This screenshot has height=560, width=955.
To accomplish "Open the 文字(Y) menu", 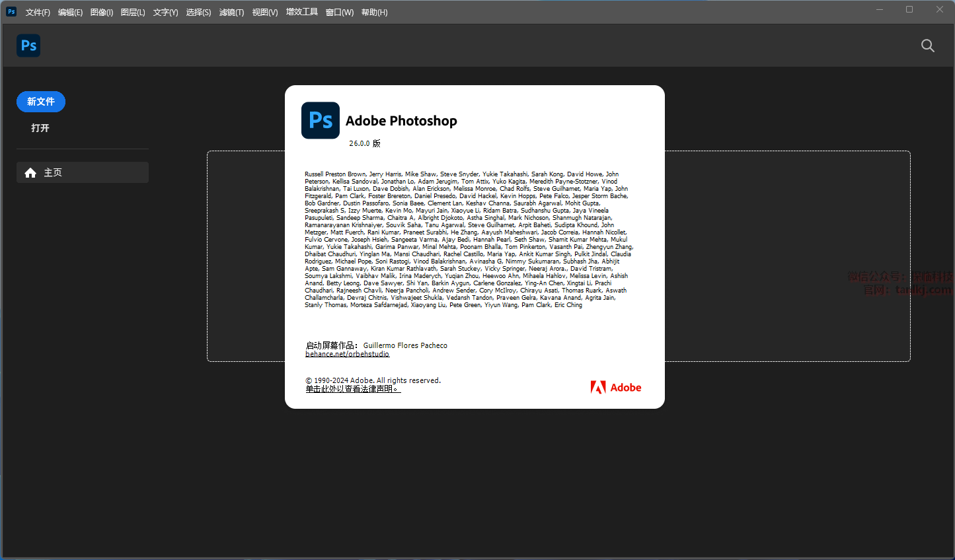I will coord(165,13).
